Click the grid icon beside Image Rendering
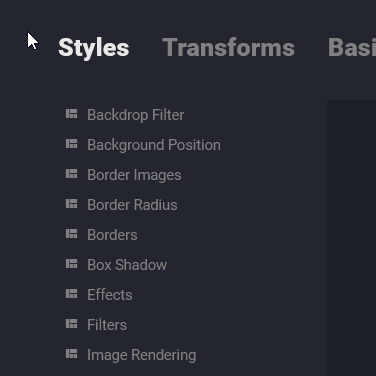This screenshot has height=376, width=376. [x=72, y=354]
